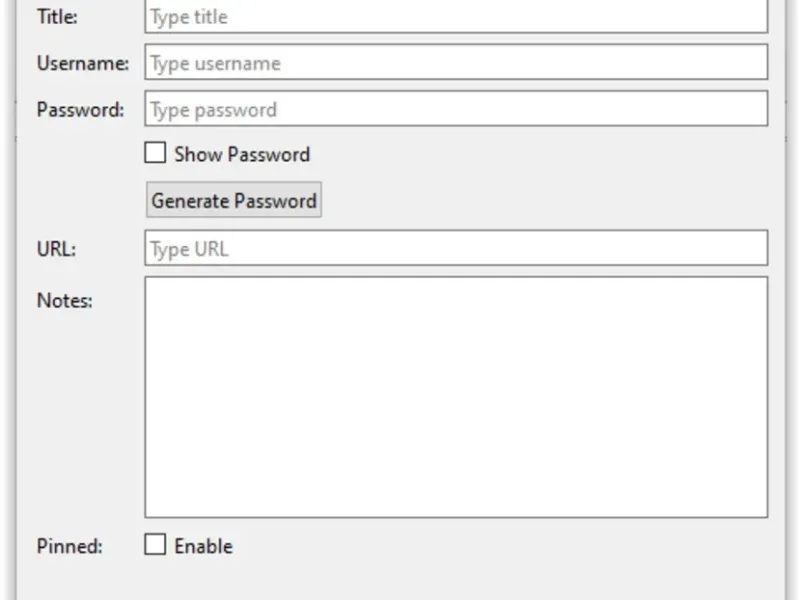Click the "Type title" placeholder text
The image size is (800, 600).
(189, 17)
